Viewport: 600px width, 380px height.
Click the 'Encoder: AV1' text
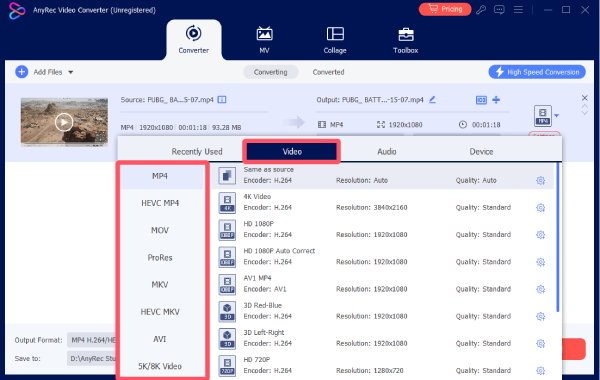(x=265, y=289)
